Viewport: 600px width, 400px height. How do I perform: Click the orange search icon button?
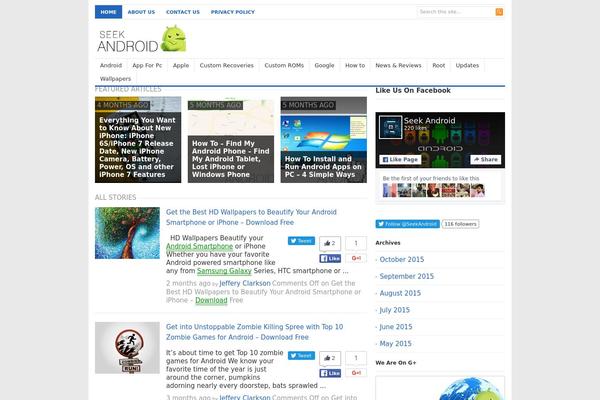click(499, 12)
